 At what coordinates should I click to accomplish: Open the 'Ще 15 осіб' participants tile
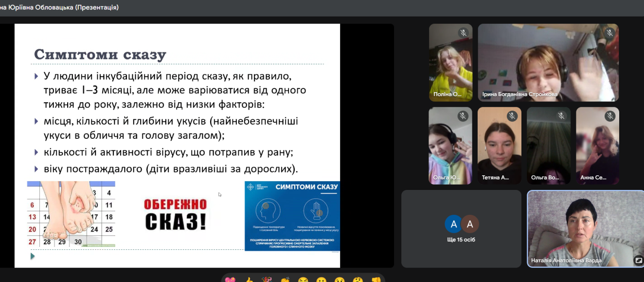(461, 229)
